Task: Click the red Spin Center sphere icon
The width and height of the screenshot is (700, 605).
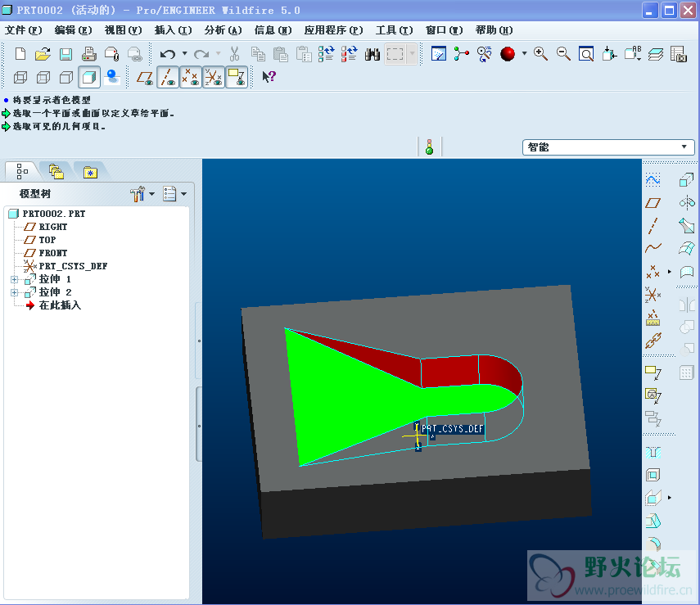Action: [x=508, y=54]
